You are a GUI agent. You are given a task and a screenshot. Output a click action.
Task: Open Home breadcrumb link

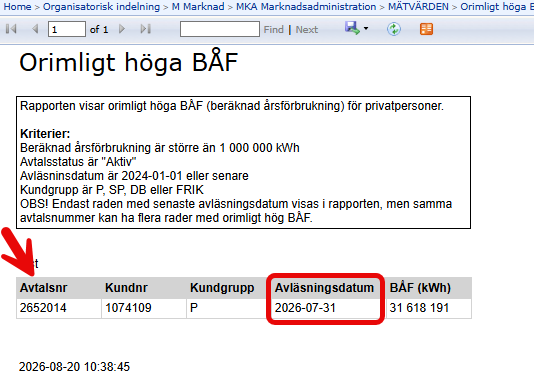click(x=17, y=6)
